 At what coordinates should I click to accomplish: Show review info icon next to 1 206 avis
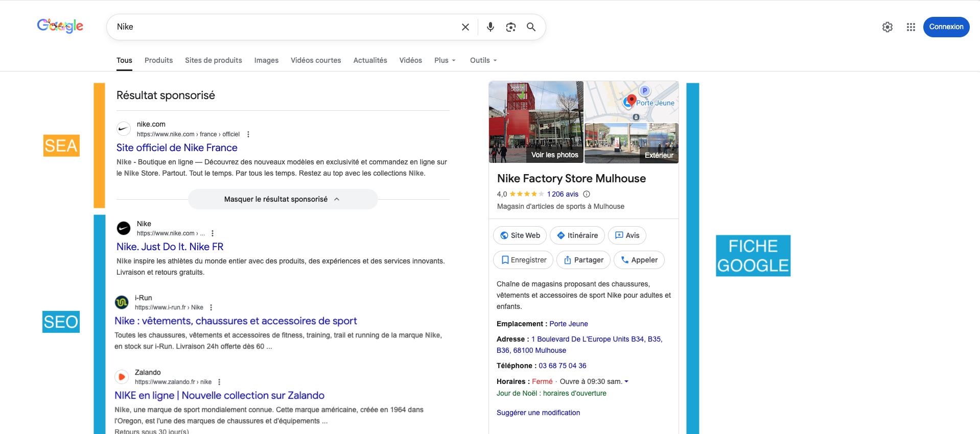pos(587,194)
